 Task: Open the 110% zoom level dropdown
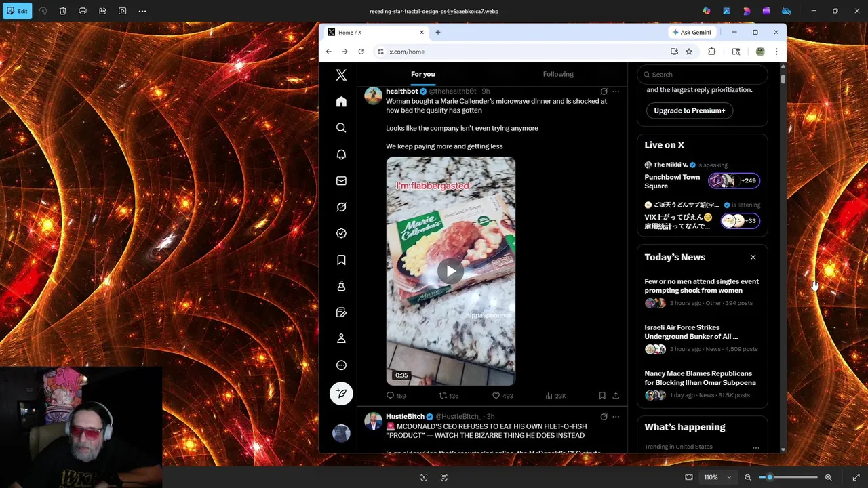[717, 477]
